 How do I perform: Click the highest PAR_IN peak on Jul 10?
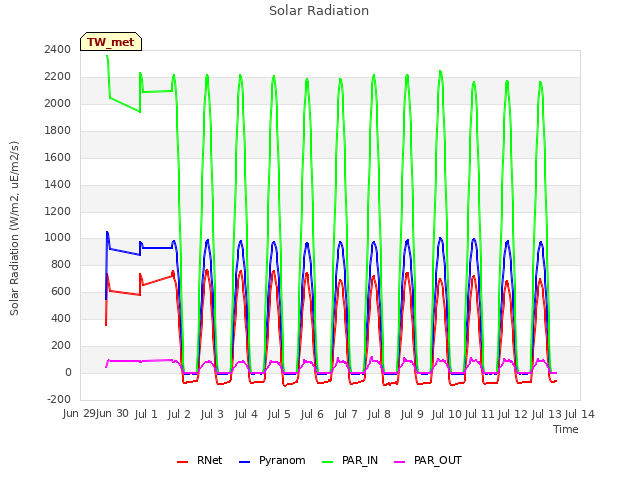tap(440, 71)
